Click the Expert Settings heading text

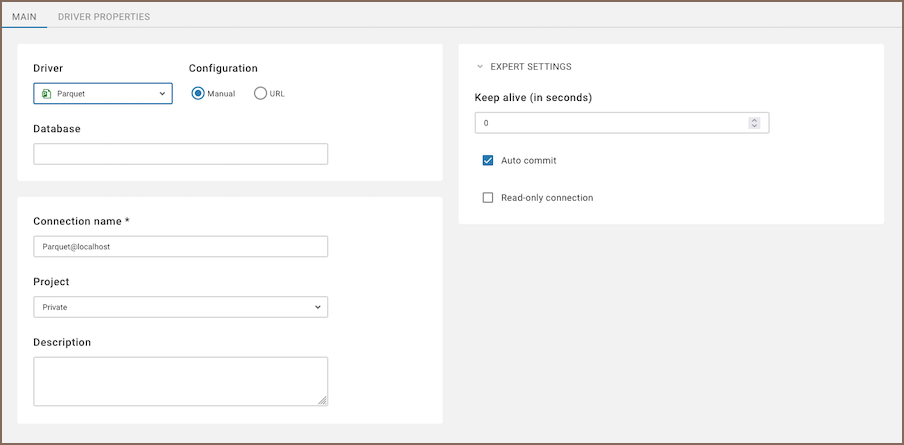click(531, 67)
